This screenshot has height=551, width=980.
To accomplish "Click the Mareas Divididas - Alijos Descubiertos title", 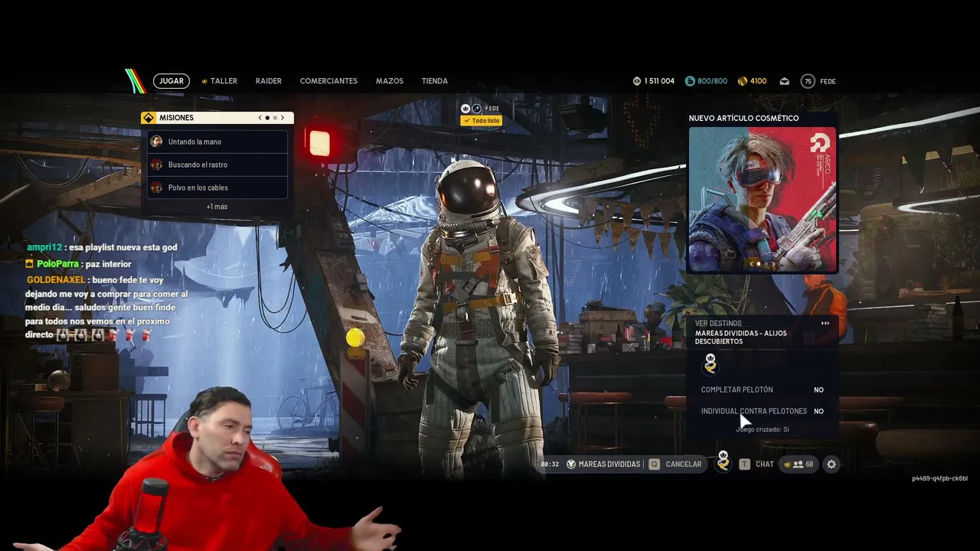I will [741, 337].
